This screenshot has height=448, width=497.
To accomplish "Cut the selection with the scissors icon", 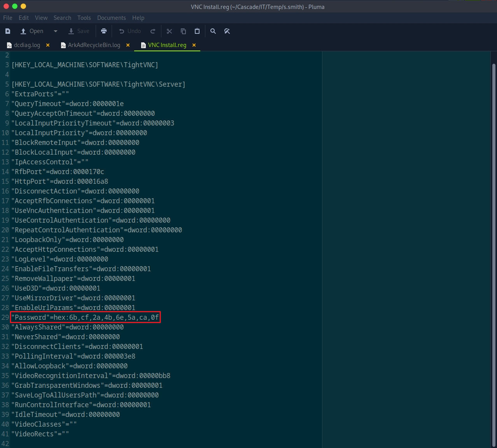I will click(x=169, y=31).
